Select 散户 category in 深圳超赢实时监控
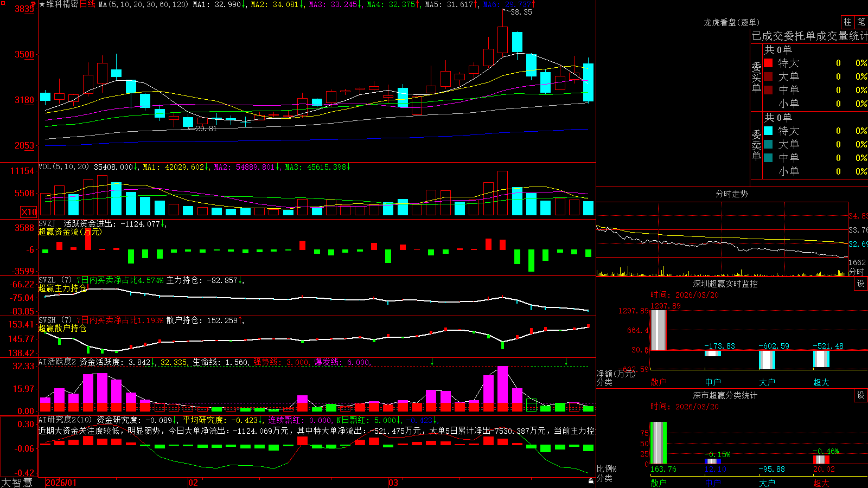The image size is (868, 488). 659,382
